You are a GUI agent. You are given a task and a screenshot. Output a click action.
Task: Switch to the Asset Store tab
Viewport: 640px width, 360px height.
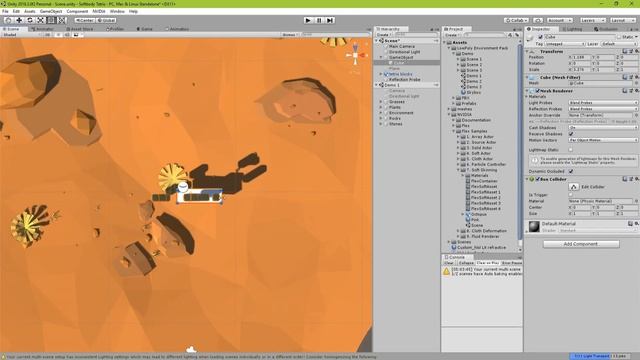click(x=80, y=29)
